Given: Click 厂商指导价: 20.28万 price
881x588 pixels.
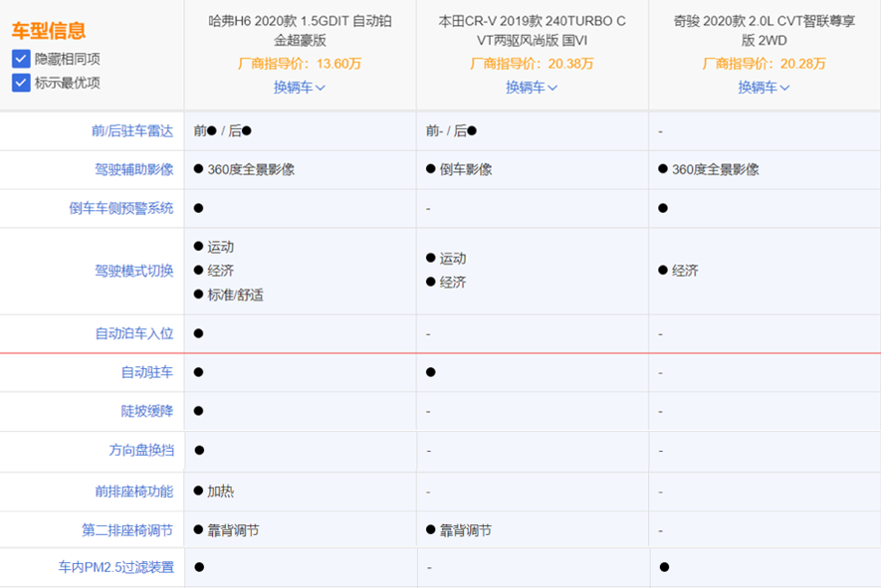Looking at the screenshot, I should point(765,64).
